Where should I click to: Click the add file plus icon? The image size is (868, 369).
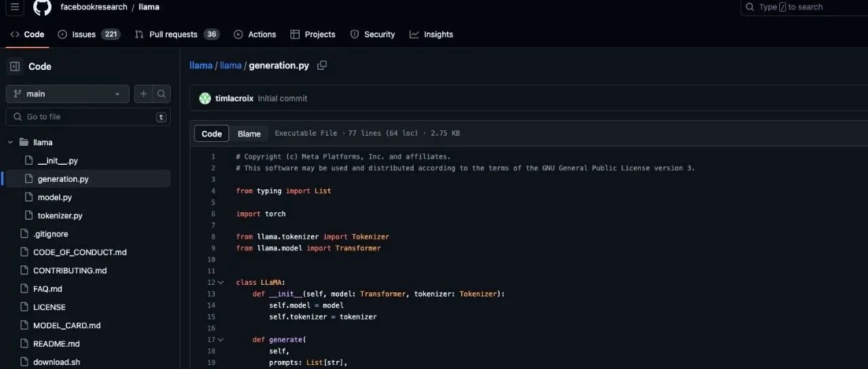click(143, 94)
